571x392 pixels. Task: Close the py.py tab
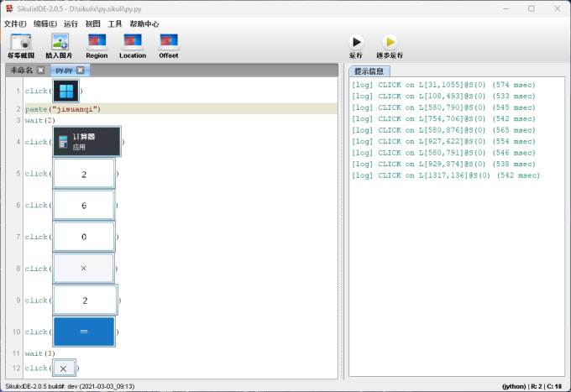click(80, 71)
